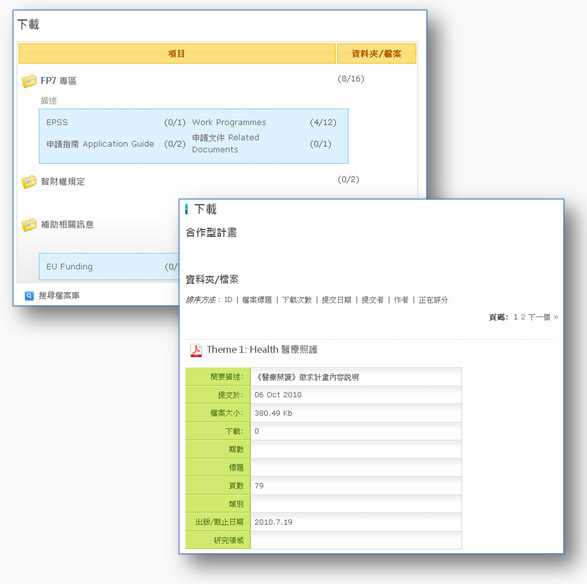Click the 2010.7.19 publication date value
Image resolution: width=587 pixels, height=584 pixels.
(x=273, y=522)
